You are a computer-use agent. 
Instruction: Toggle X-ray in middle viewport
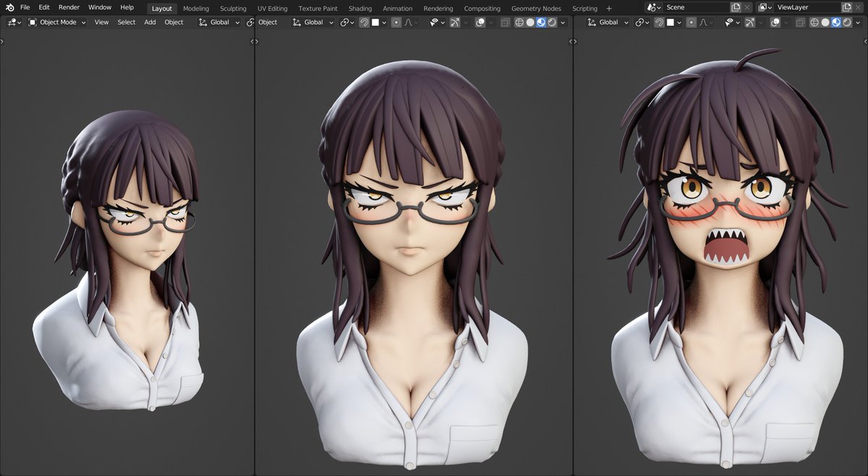tap(505, 22)
